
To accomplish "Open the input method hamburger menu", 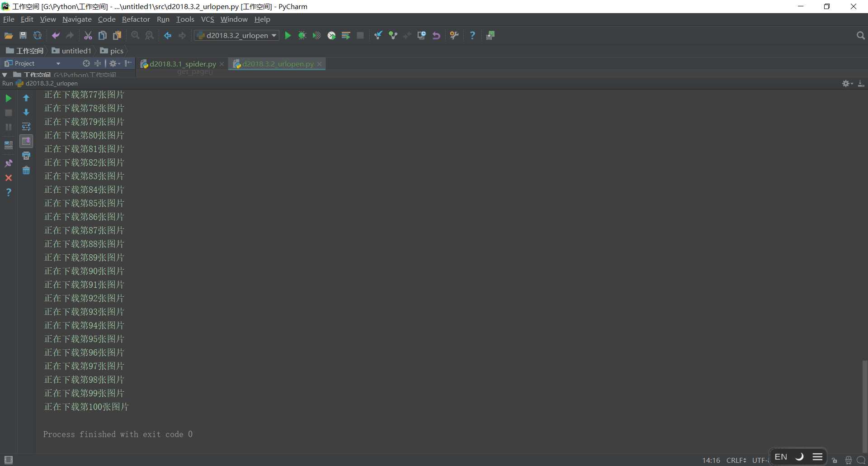I will (817, 456).
